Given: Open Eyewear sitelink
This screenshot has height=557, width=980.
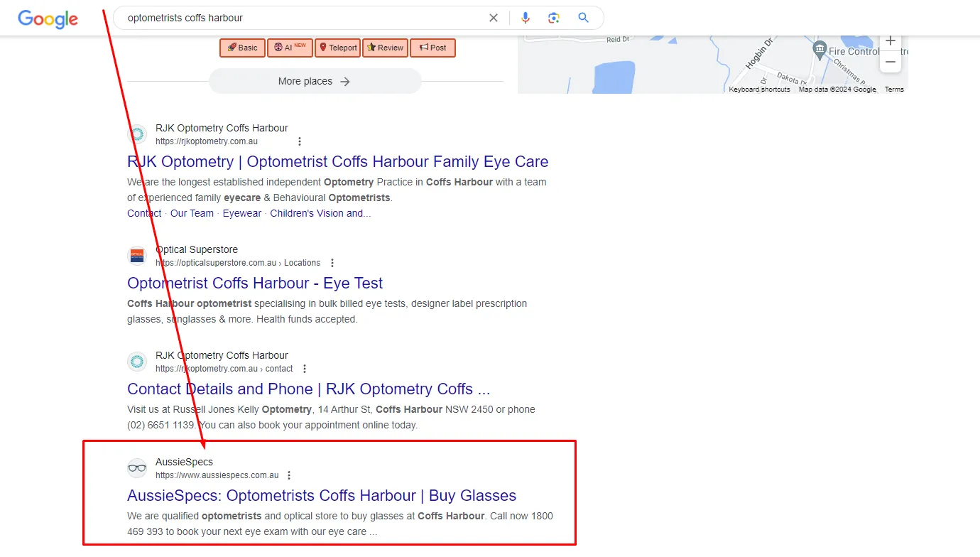Looking at the screenshot, I should pyautogui.click(x=242, y=213).
